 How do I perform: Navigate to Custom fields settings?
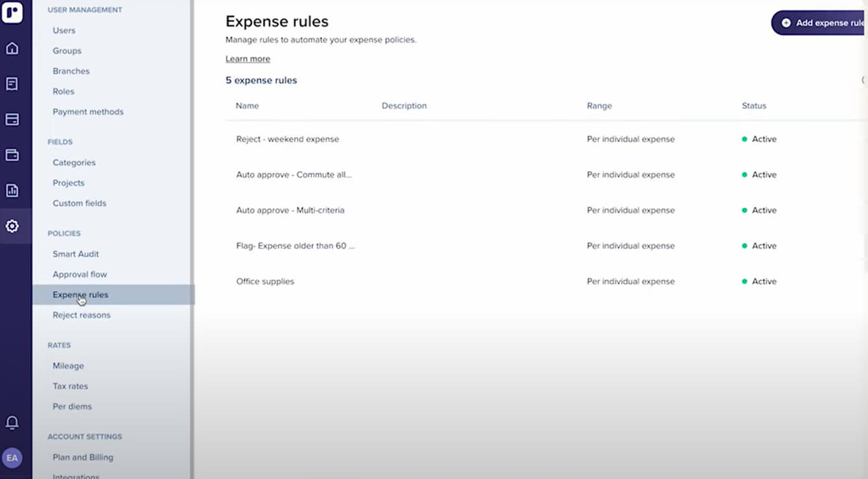point(79,204)
